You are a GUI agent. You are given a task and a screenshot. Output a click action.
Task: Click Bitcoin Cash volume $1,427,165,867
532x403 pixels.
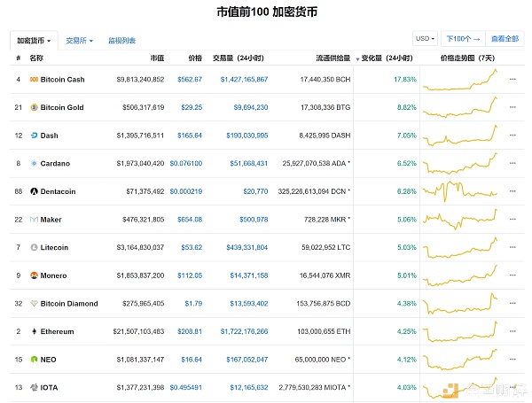pyautogui.click(x=245, y=80)
